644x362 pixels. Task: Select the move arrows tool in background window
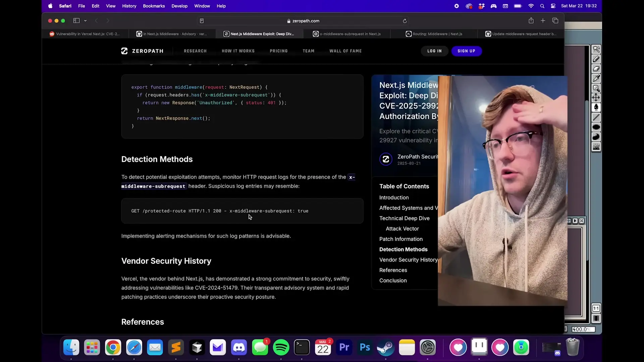(596, 98)
